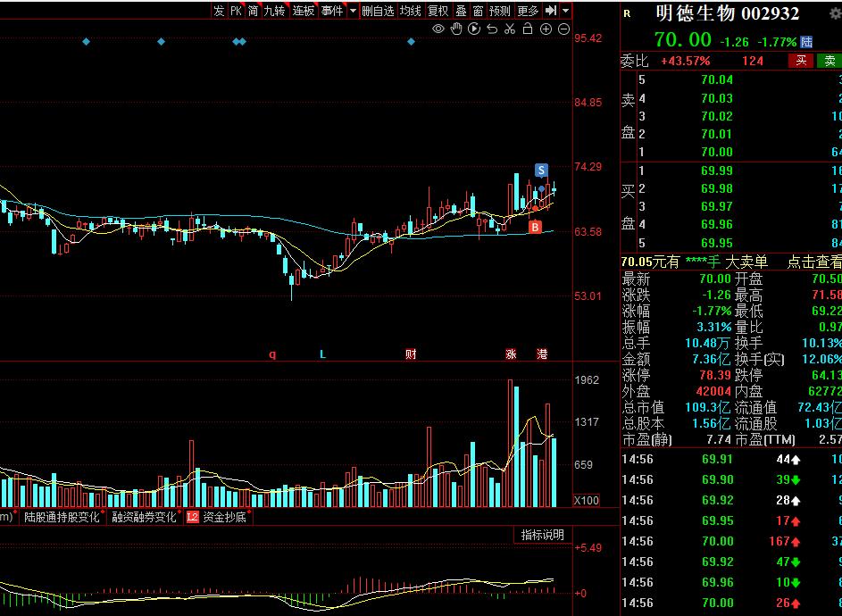Click the 70.05元有 large sell order notice
This screenshot has height=616, width=842.
[x=695, y=262]
